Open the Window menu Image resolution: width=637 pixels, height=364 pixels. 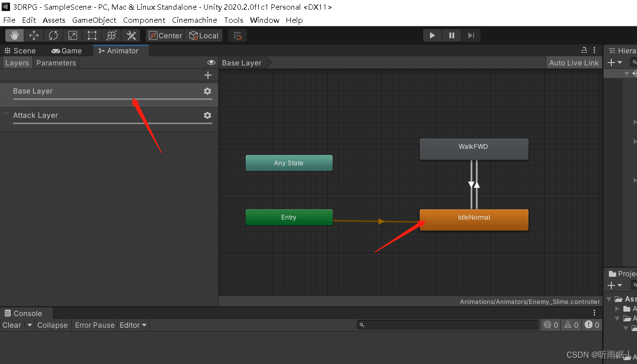pos(265,20)
